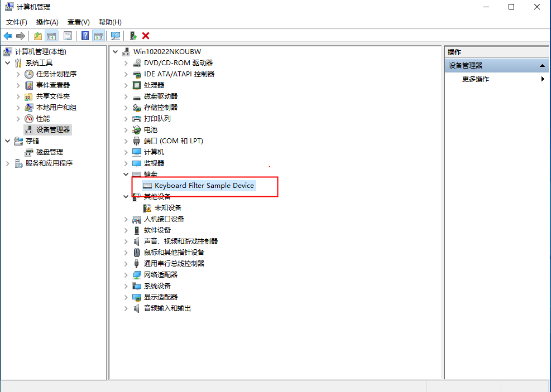
Task: Scan for hardware changes icon
Action: coord(116,36)
